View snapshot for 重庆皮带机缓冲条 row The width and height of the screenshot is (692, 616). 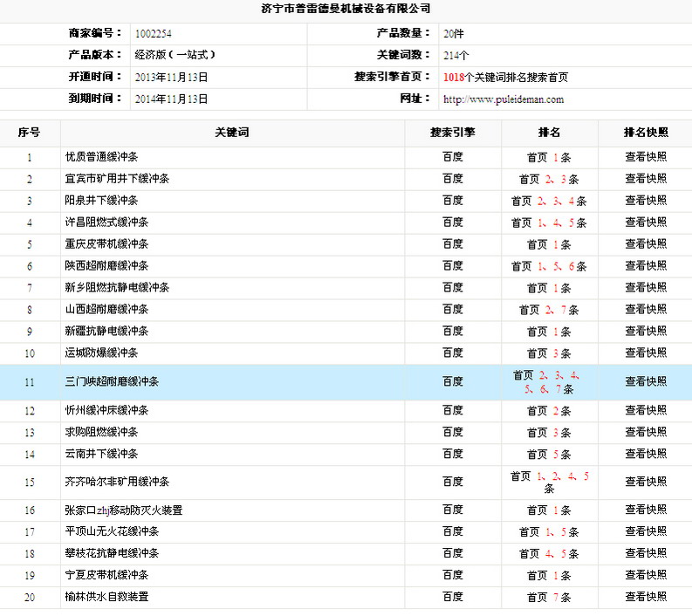click(646, 244)
